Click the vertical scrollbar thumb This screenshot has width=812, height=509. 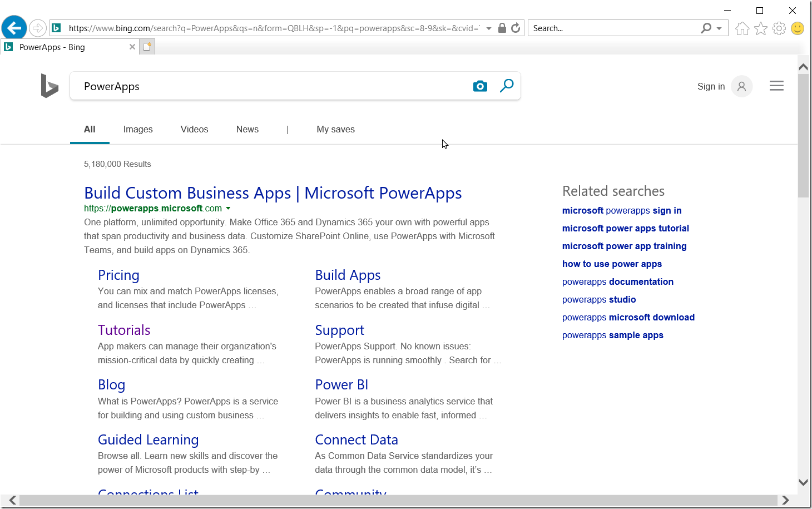(x=803, y=135)
